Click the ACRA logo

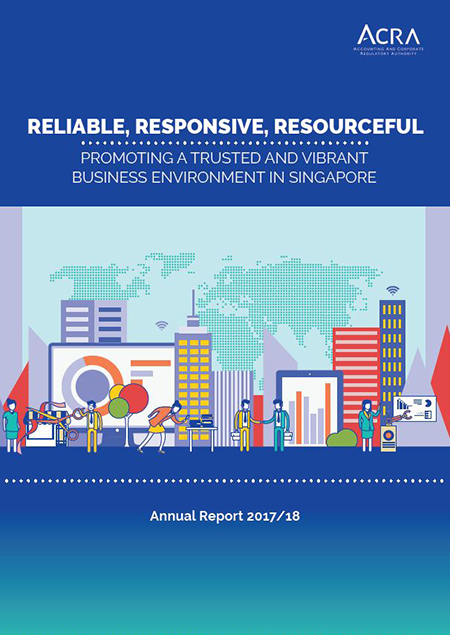(x=388, y=40)
